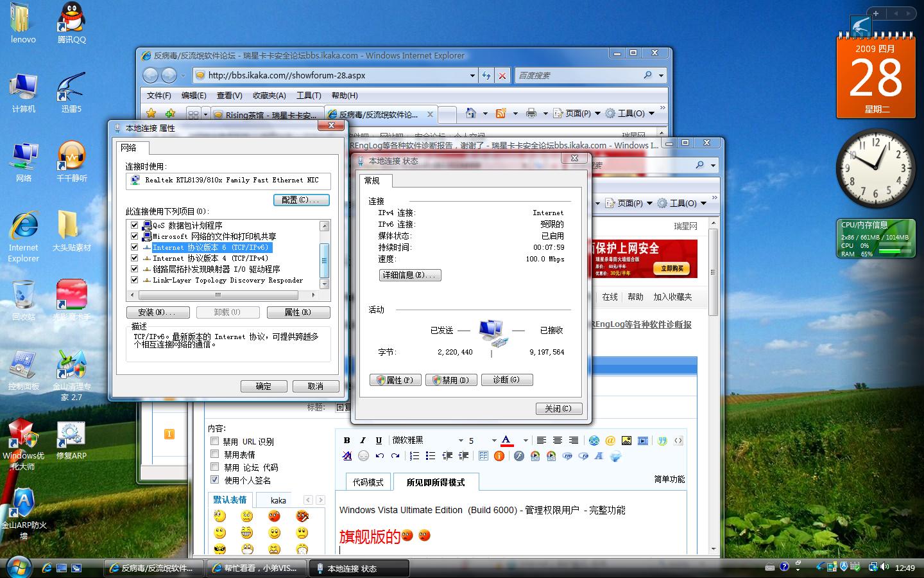Uncheck the '使用个人签名' option
This screenshot has height=578, width=924.
[x=215, y=480]
